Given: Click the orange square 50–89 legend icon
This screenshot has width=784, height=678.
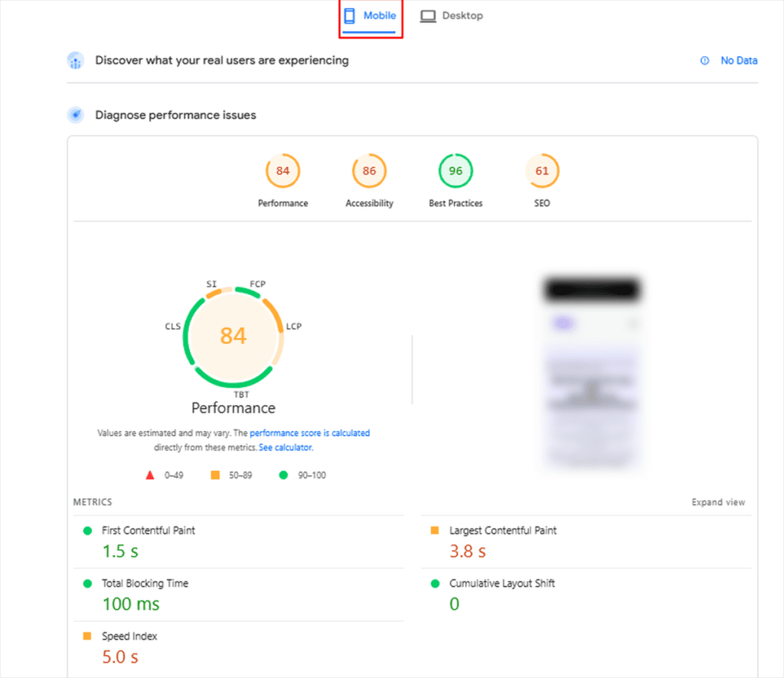Looking at the screenshot, I should 215,475.
